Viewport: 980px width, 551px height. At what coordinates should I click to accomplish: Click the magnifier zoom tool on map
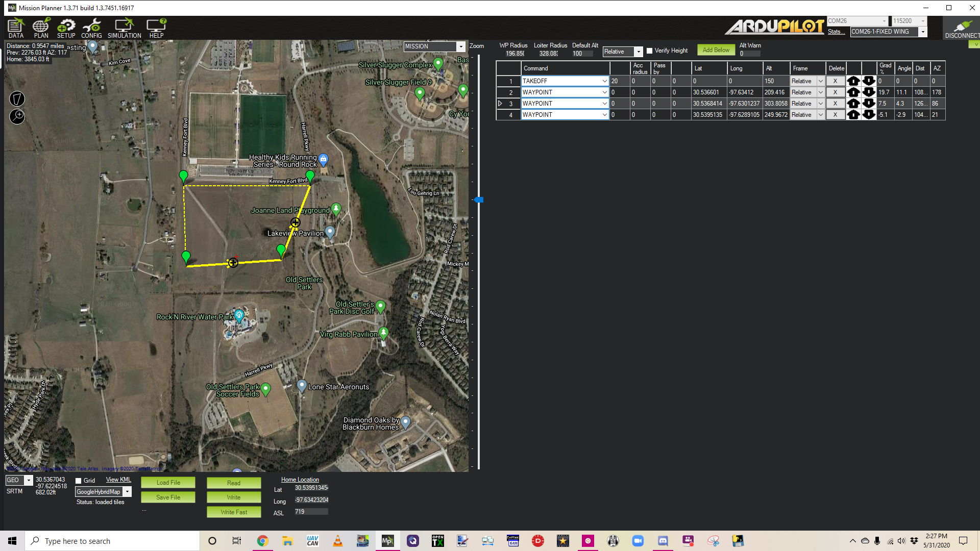(17, 116)
